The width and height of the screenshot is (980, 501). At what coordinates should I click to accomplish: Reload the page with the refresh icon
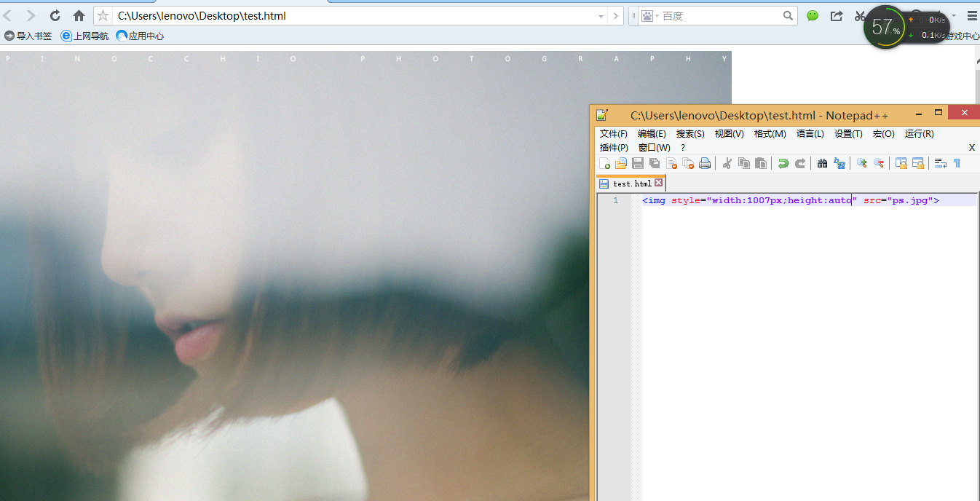click(55, 15)
